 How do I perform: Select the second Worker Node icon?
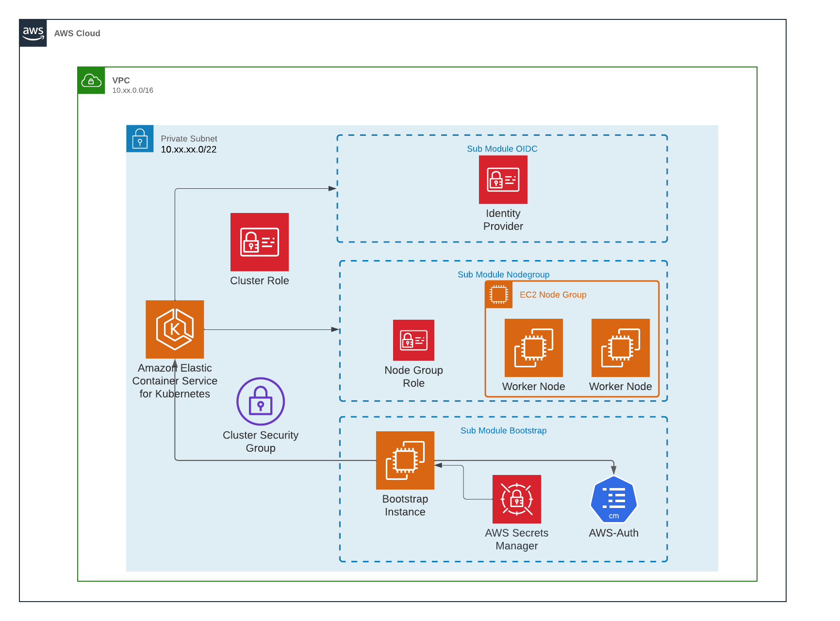tap(621, 348)
